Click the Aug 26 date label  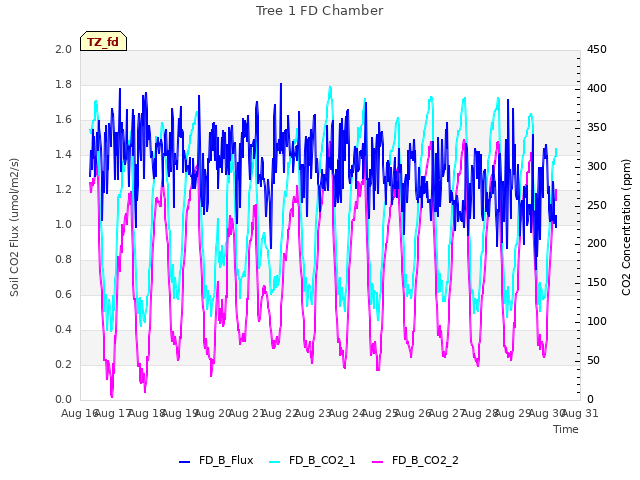point(414,414)
